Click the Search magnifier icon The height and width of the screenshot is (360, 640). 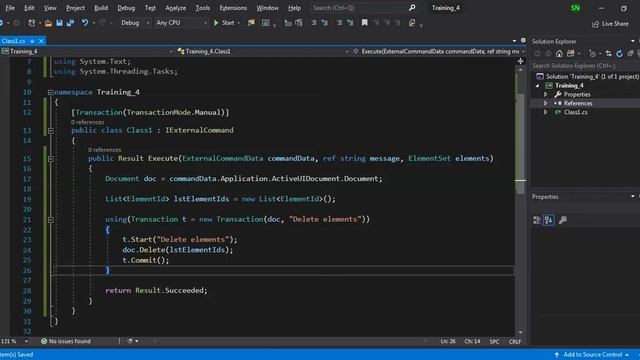click(x=412, y=8)
